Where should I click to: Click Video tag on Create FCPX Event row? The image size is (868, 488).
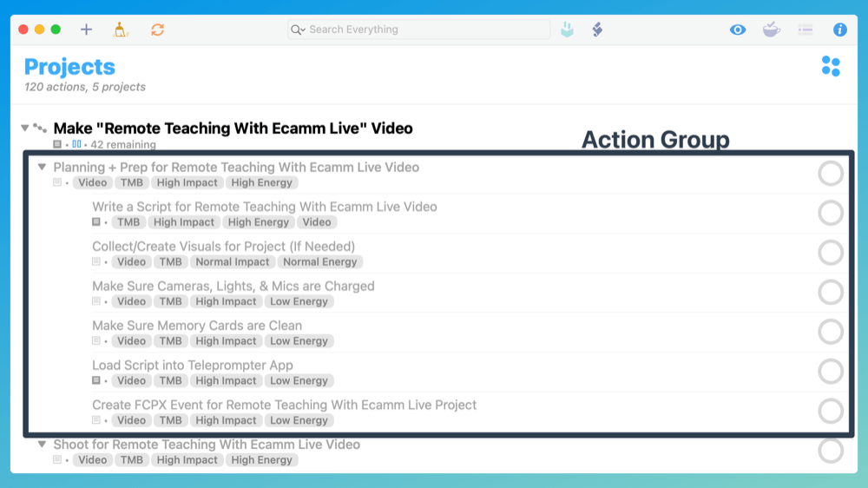[x=131, y=420]
